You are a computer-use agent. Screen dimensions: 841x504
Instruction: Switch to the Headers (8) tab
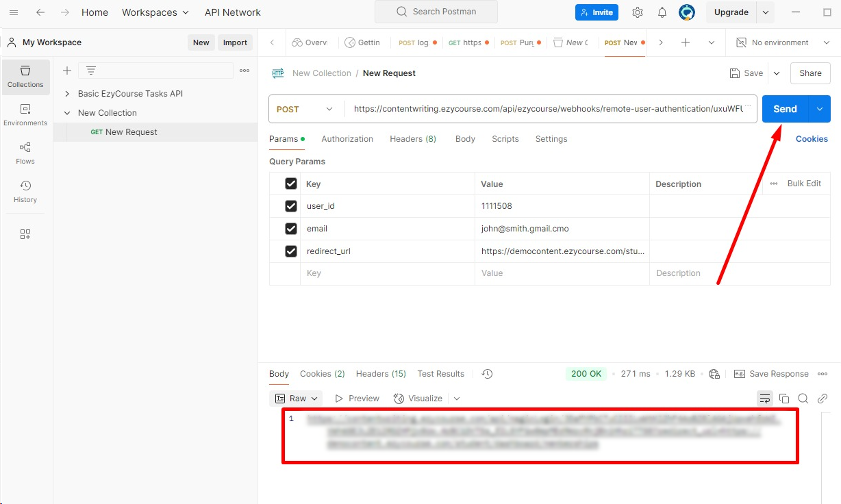pyautogui.click(x=413, y=139)
